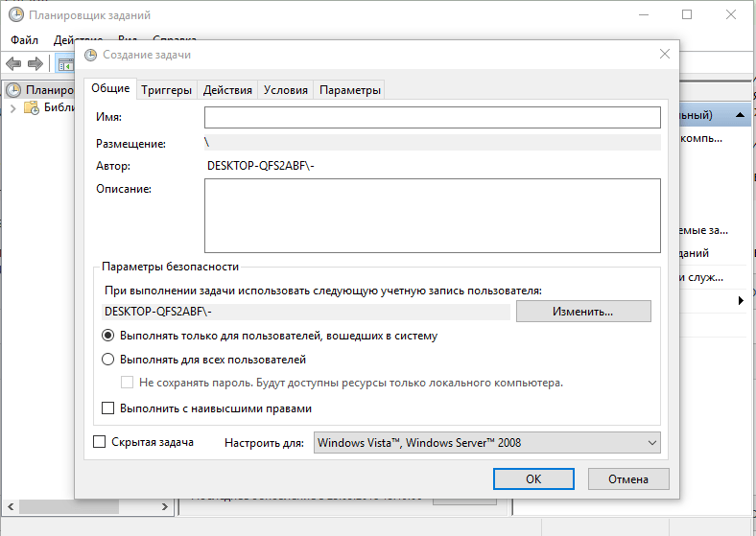
Task: Go to the Условия tab
Action: (286, 90)
